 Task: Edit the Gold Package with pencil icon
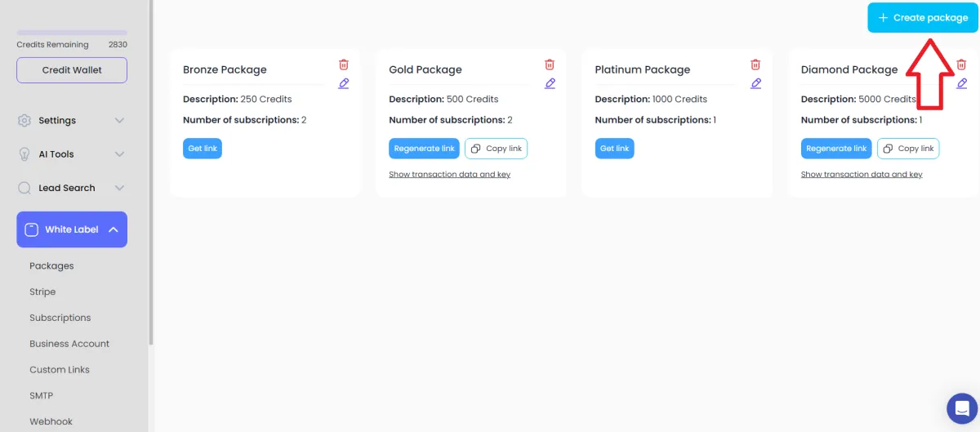[550, 83]
